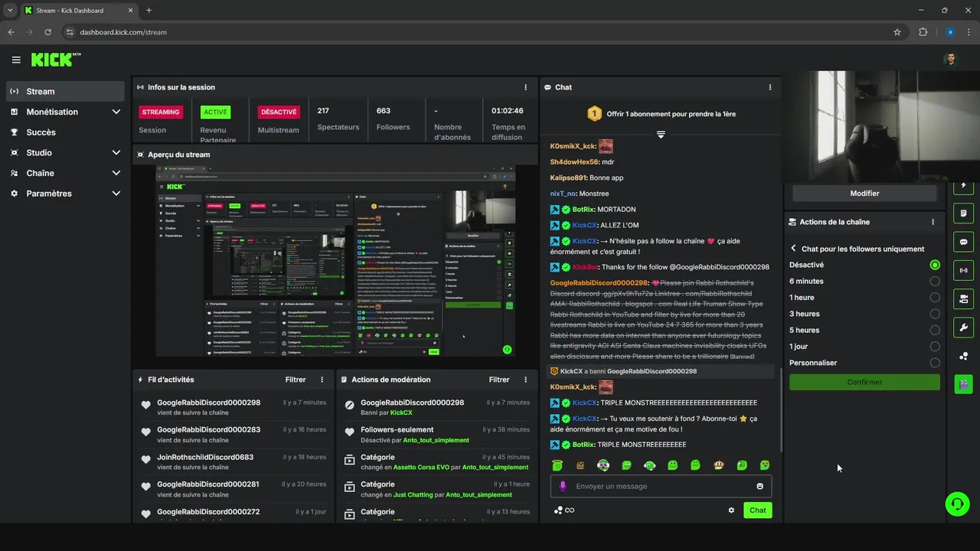Click the camera sidebar icon
Screen dimensions: 980x551
963,298
